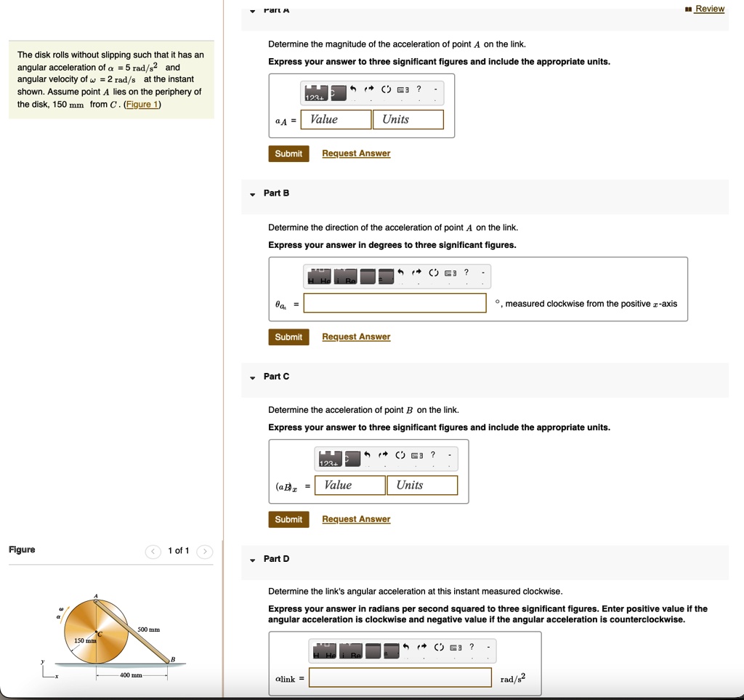Viewport: 744px width, 700px height.
Task: Click the redo arrow in Part A toolbar
Action: 369,89
